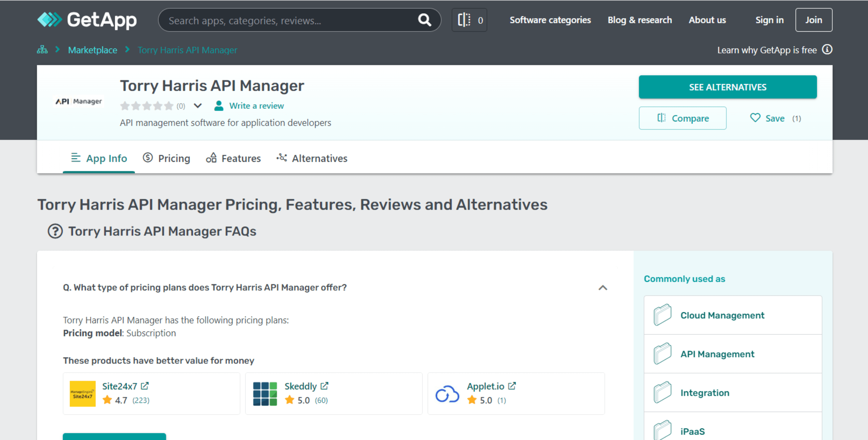Click the Sign in link
Viewport: 868px width, 440px height.
[769, 20]
